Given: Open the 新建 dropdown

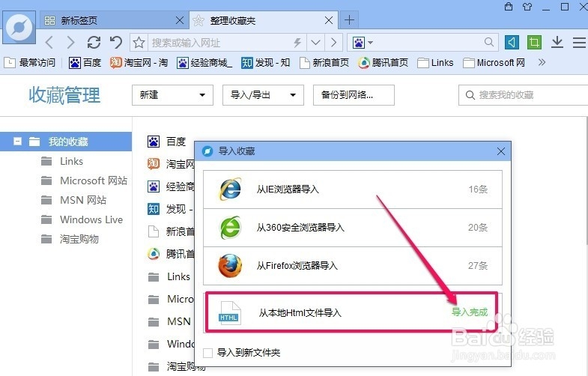Looking at the screenshot, I should (172, 95).
